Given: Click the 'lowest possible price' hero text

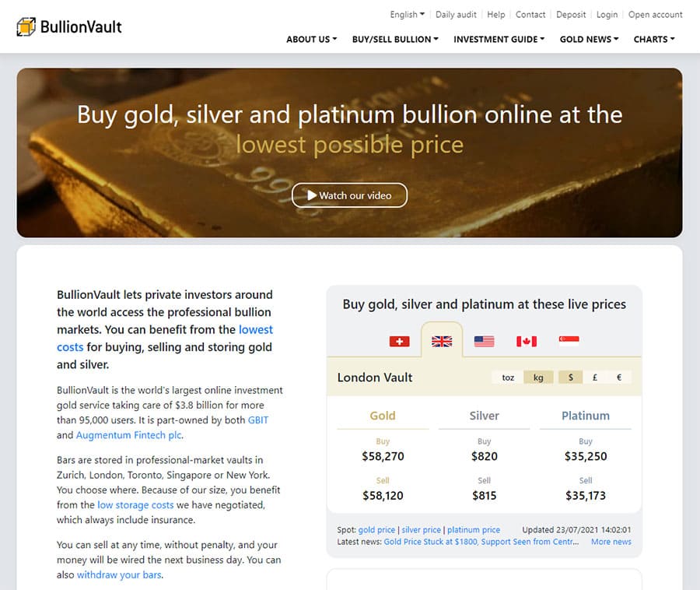Looking at the screenshot, I should pos(349,145).
